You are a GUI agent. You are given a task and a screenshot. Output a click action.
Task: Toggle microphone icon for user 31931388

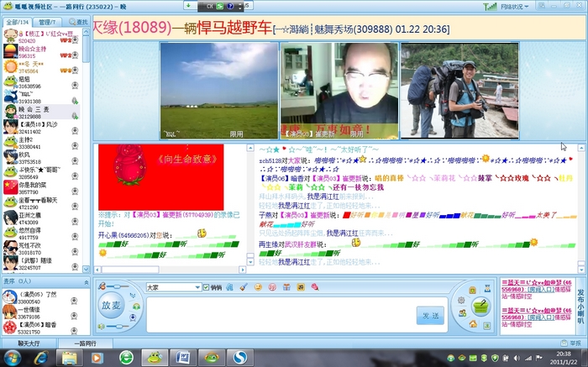pyautogui.click(x=75, y=101)
